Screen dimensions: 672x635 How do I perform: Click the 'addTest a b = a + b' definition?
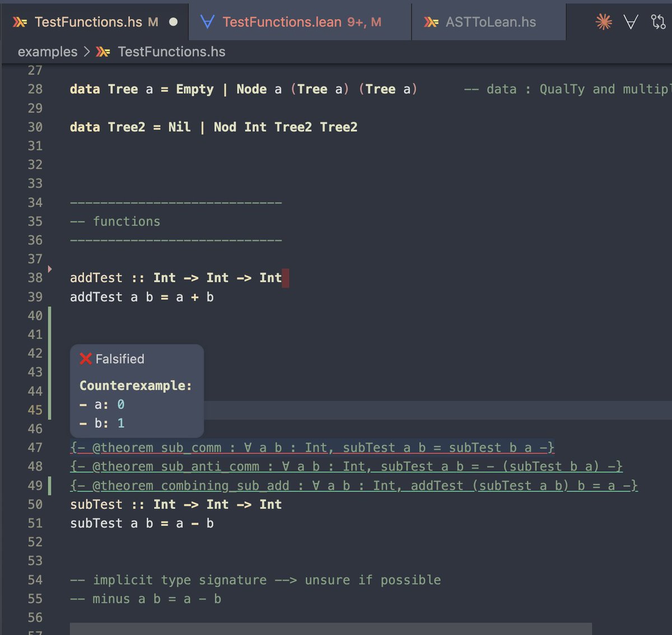pyautogui.click(x=142, y=297)
